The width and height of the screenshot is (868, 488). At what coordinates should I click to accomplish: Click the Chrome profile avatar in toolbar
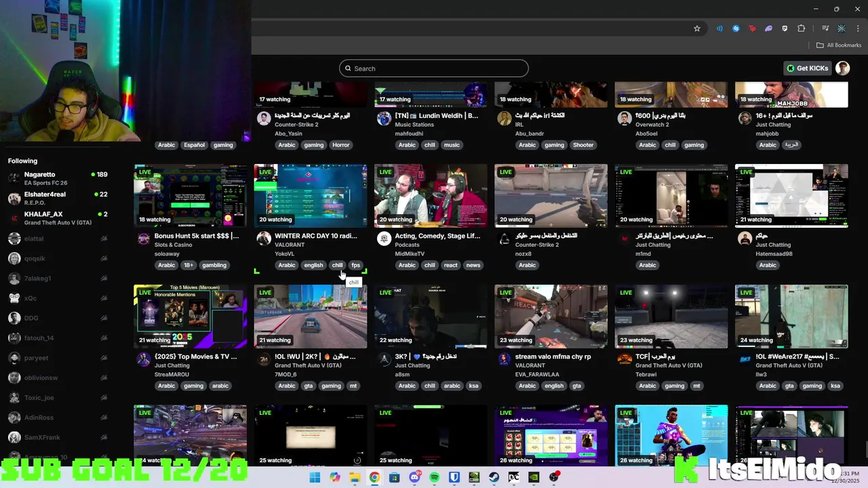click(842, 28)
